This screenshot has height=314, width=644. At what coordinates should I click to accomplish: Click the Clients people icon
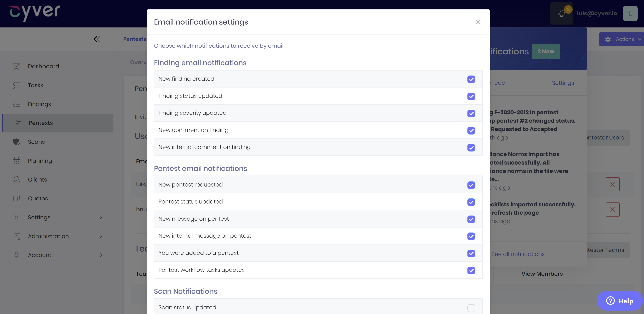tap(16, 179)
